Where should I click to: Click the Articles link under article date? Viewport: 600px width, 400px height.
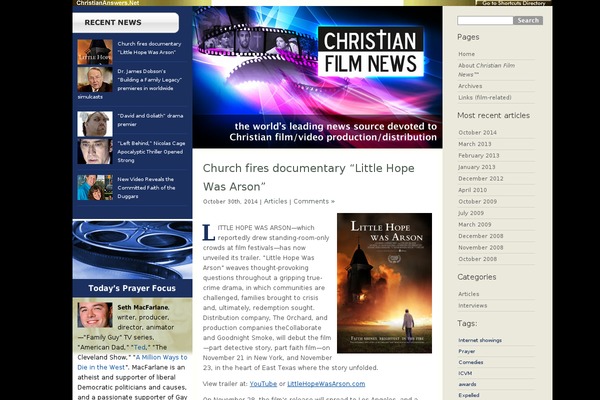tap(275, 201)
